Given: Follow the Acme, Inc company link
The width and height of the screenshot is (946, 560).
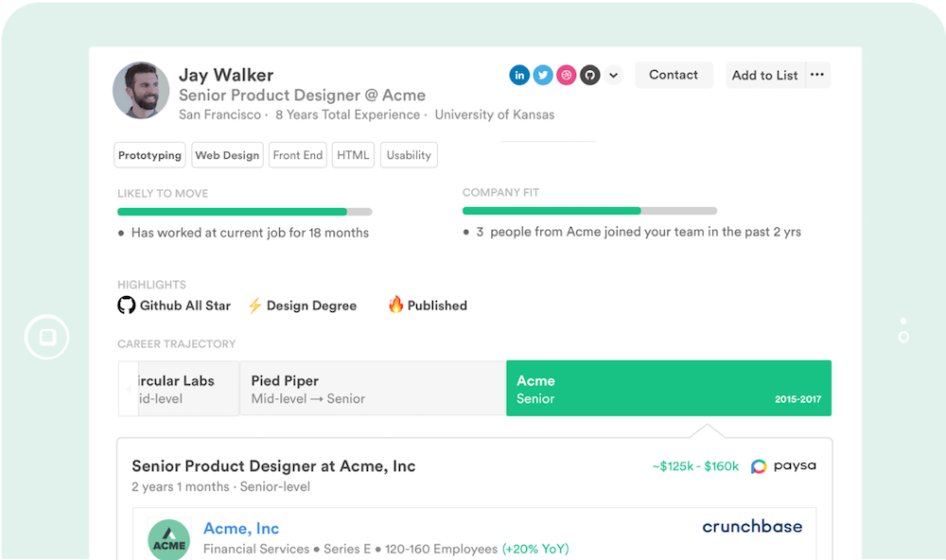Looking at the screenshot, I should [241, 529].
